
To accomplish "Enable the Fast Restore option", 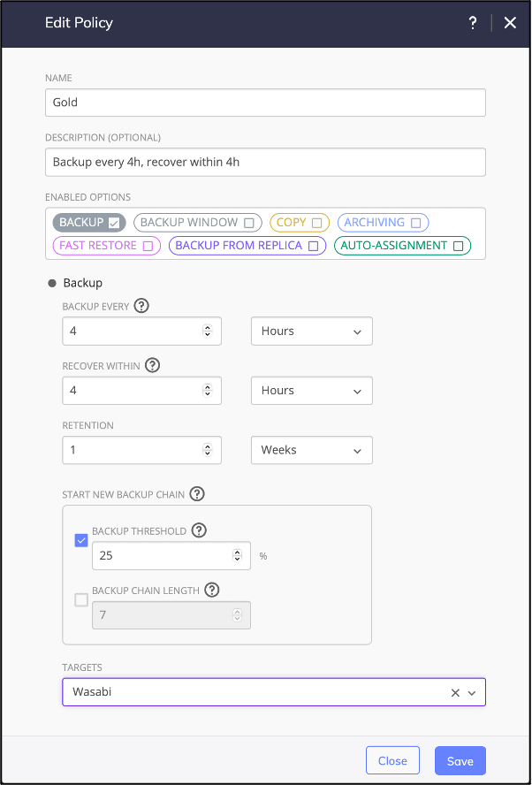I will tap(107, 246).
